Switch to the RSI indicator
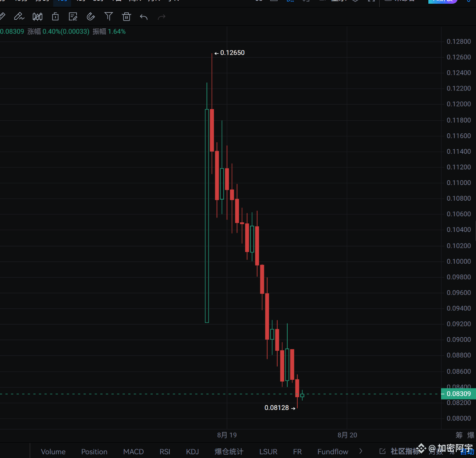Screen dimensions: 476x458 (165, 452)
